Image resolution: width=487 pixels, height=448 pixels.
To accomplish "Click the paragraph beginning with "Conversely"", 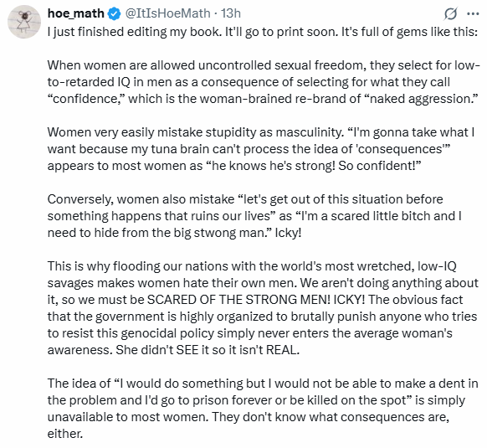I will coord(254,216).
